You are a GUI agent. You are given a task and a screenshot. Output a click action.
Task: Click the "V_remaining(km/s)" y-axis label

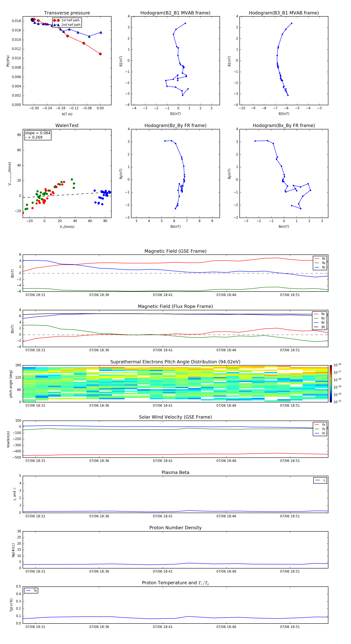[10, 173]
